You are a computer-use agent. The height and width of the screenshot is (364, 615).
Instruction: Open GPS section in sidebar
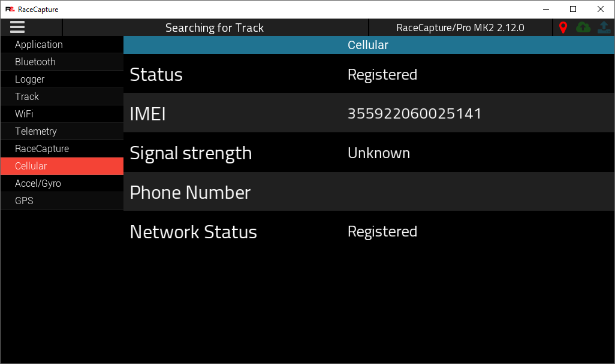tap(62, 201)
